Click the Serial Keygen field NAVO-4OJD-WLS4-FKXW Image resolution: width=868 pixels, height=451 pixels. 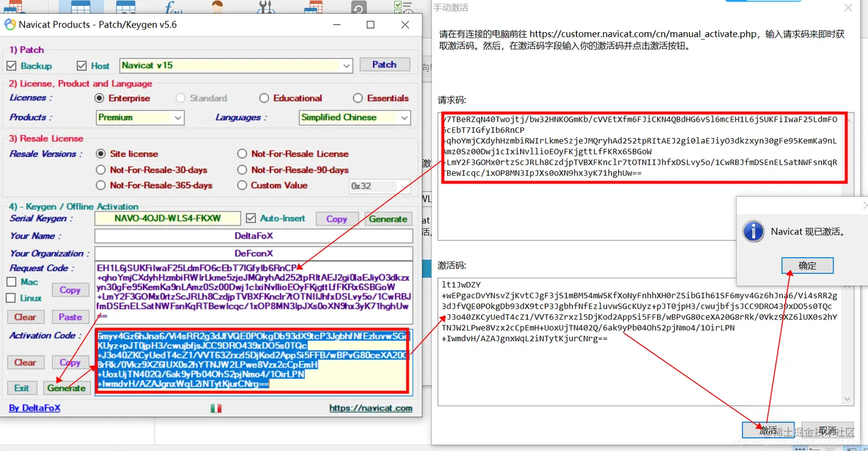pos(168,219)
